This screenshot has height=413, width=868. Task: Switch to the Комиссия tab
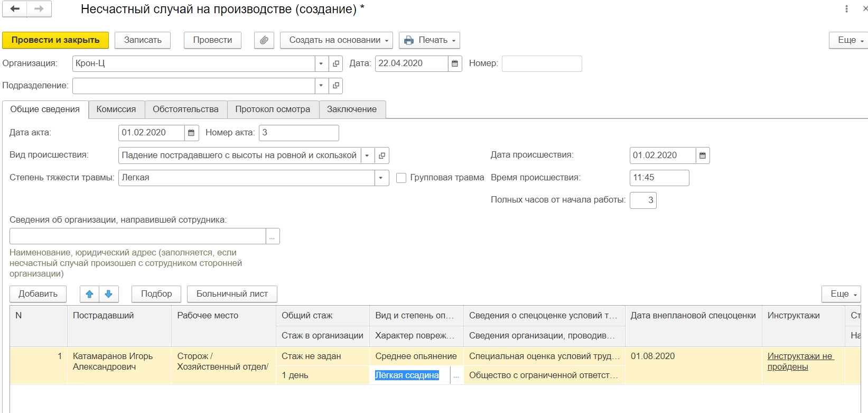[116, 109]
